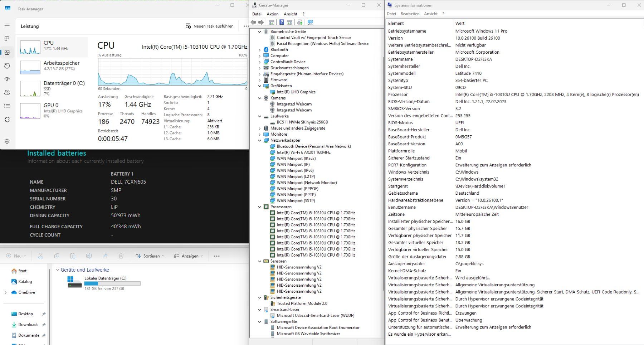
Task: Select Performance page icon in Task Manager
Action: click(x=7, y=52)
